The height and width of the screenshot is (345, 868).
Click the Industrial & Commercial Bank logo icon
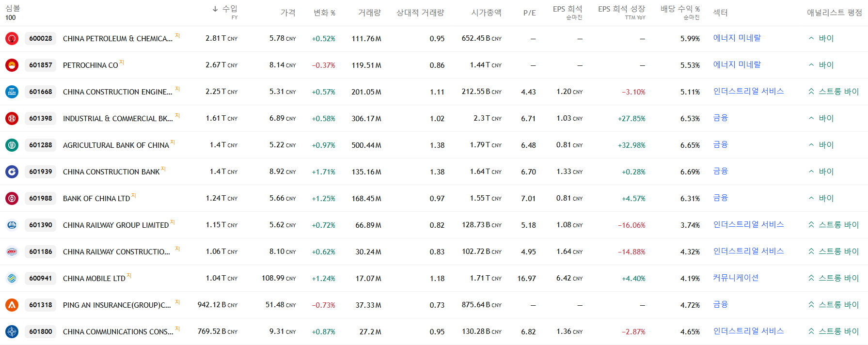[x=12, y=118]
